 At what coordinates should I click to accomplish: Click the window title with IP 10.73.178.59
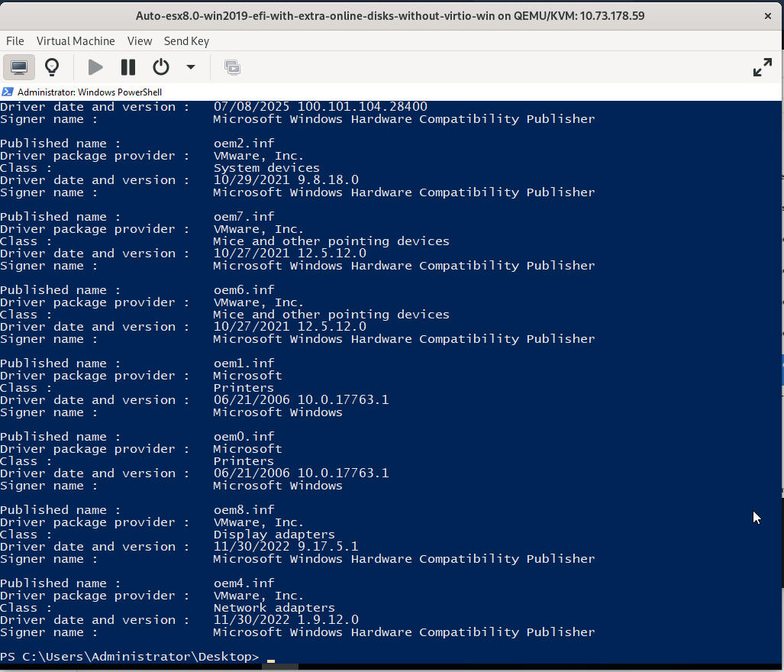point(390,16)
